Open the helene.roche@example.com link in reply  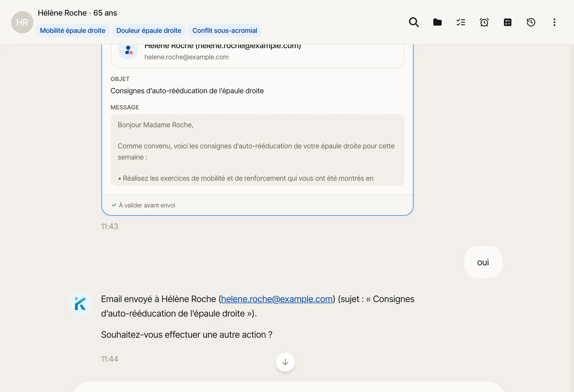coord(277,299)
